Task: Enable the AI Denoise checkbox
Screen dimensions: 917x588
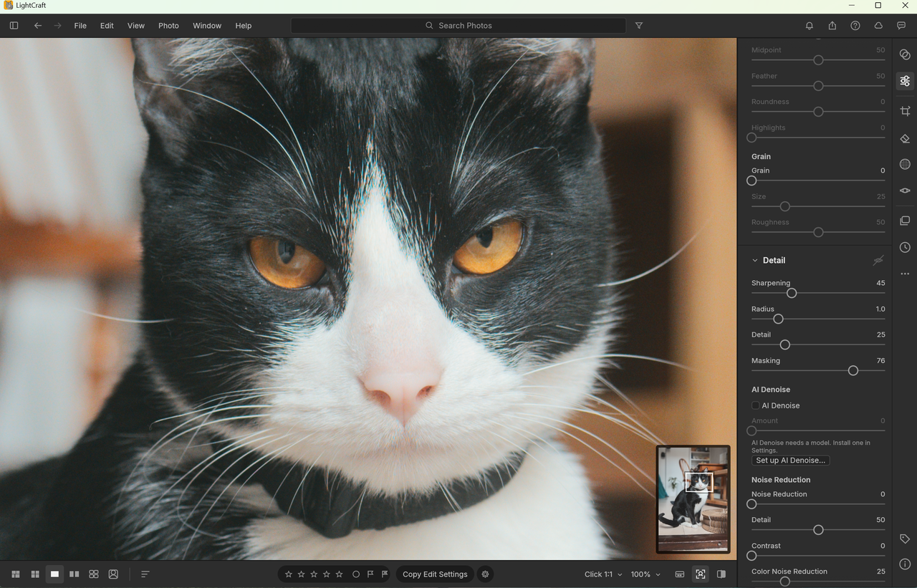Action: pyautogui.click(x=755, y=405)
